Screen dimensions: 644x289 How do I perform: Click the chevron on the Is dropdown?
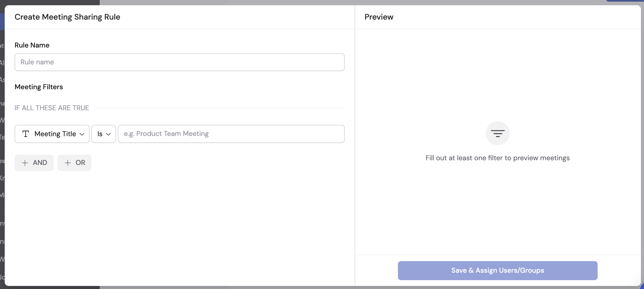109,134
